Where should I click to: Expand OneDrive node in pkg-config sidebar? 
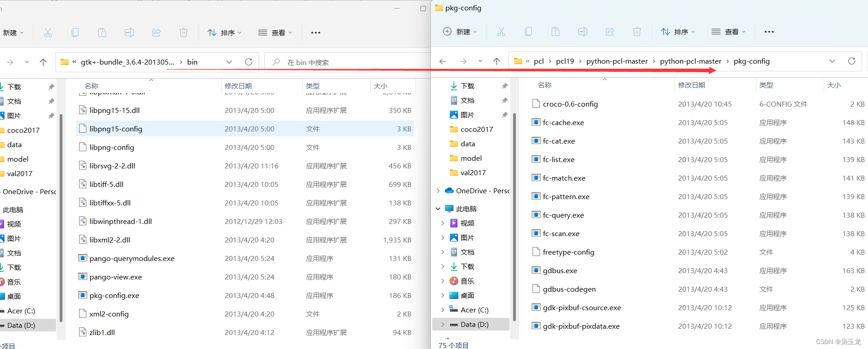438,191
